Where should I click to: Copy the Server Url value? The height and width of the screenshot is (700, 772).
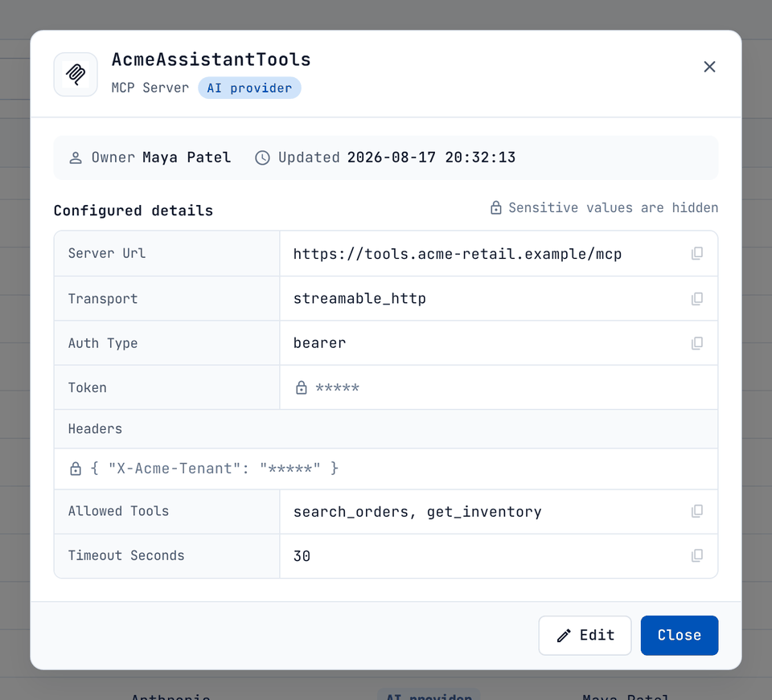[x=696, y=253]
